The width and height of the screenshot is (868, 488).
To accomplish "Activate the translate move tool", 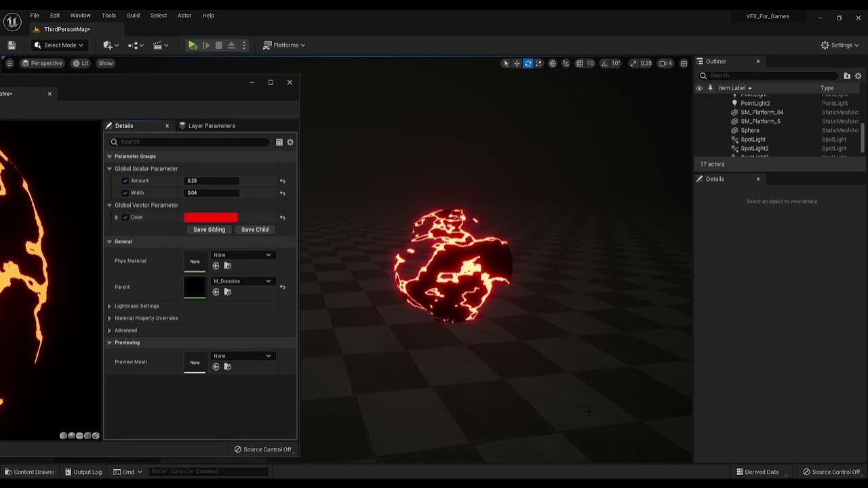I will (517, 63).
